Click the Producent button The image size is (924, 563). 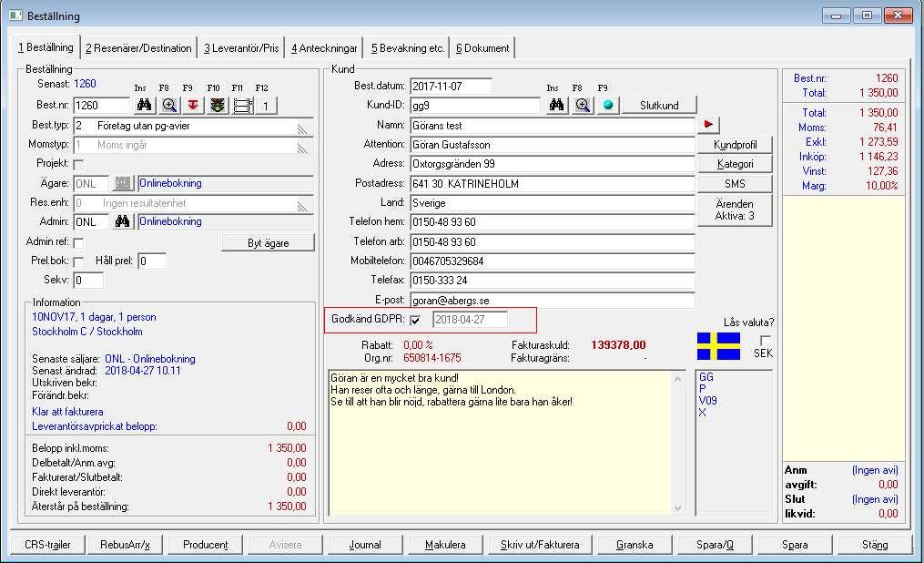pyautogui.click(x=205, y=545)
